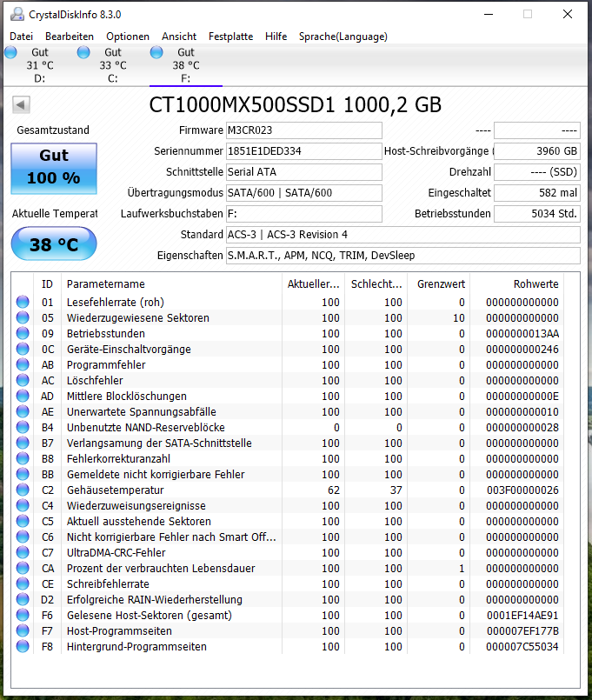Image resolution: width=592 pixels, height=700 pixels.
Task: Click status orb of Programmfehler row
Action: 23,364
